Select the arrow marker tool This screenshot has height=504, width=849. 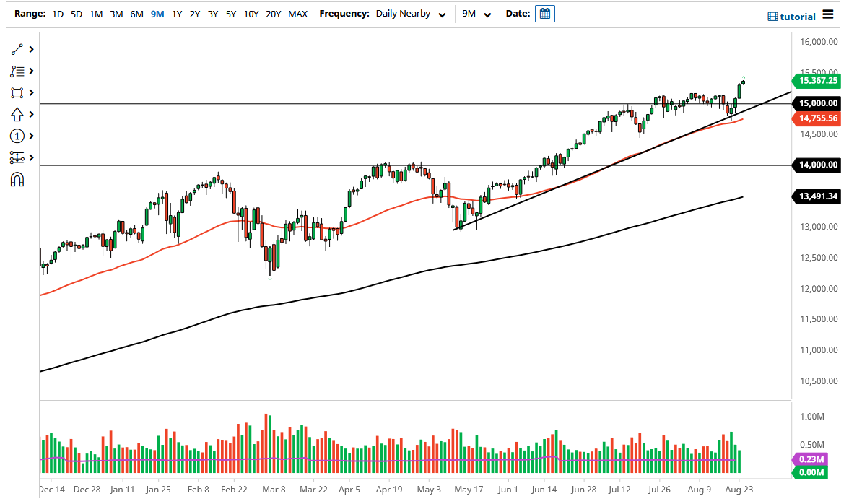tap(16, 114)
